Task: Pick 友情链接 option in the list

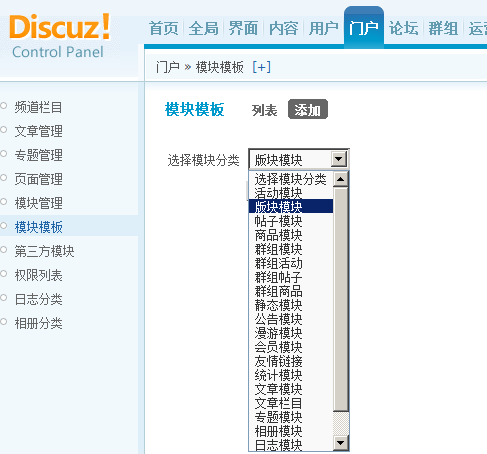Action: 279,361
